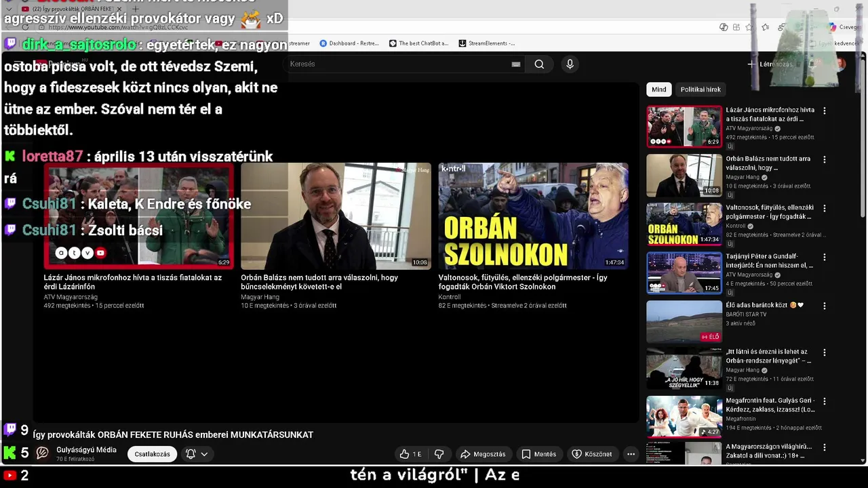The width and height of the screenshot is (868, 488).
Task: Click the browser favorites star icon
Action: (749, 27)
